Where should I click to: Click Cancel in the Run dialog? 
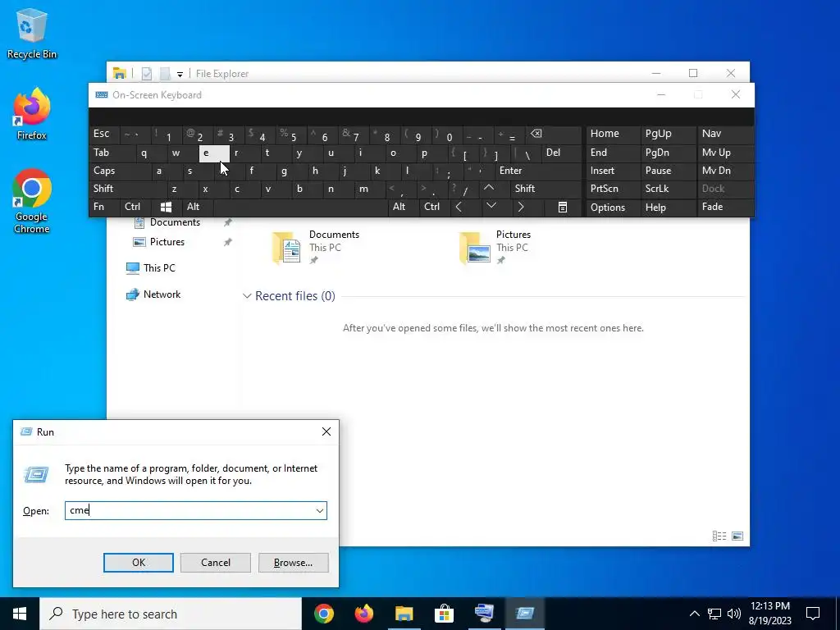click(x=216, y=563)
